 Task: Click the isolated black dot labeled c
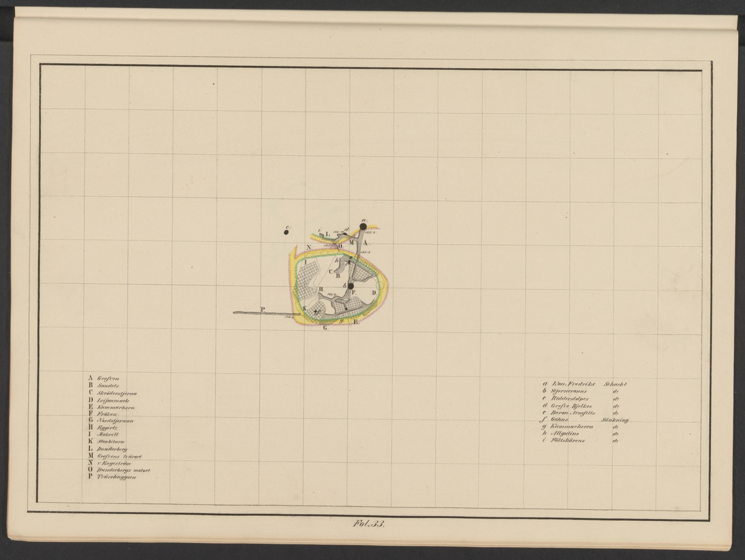[x=286, y=233]
